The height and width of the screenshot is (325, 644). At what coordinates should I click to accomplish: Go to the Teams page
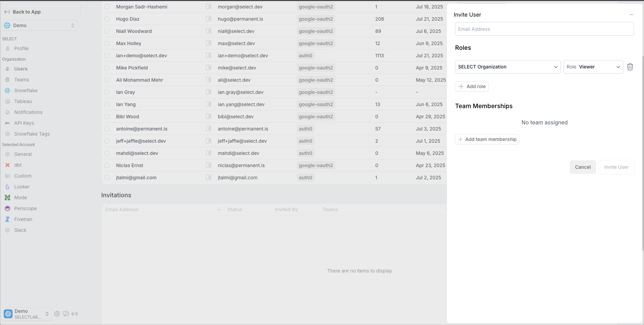tap(21, 80)
